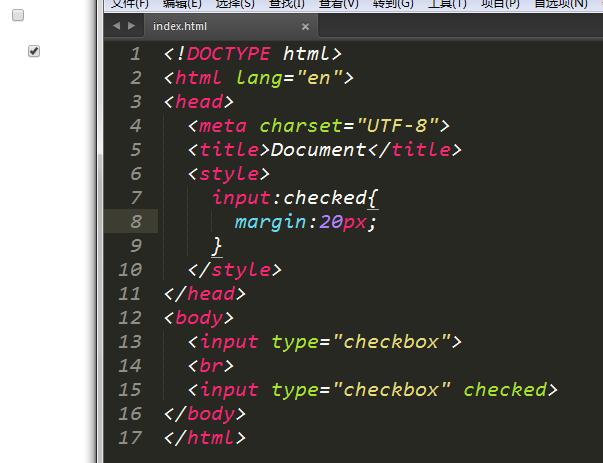
Task: Place cursor in 'Document' title text
Action: (x=318, y=149)
